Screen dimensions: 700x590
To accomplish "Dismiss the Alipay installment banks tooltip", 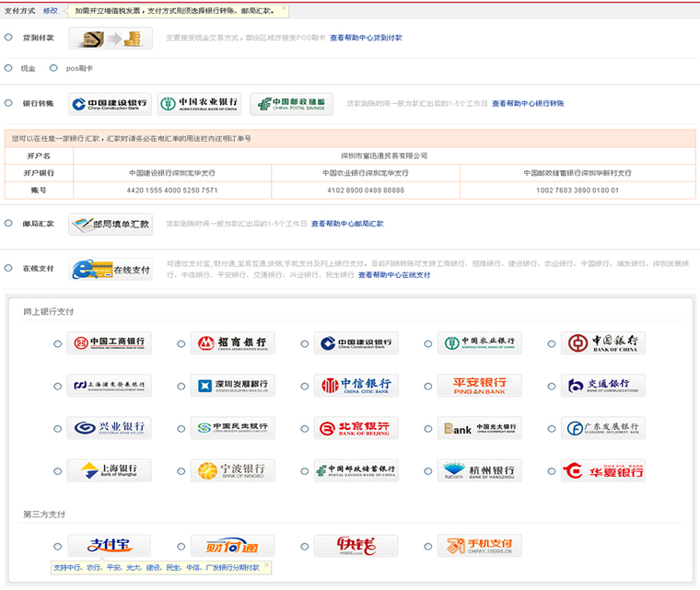I will click(267, 565).
